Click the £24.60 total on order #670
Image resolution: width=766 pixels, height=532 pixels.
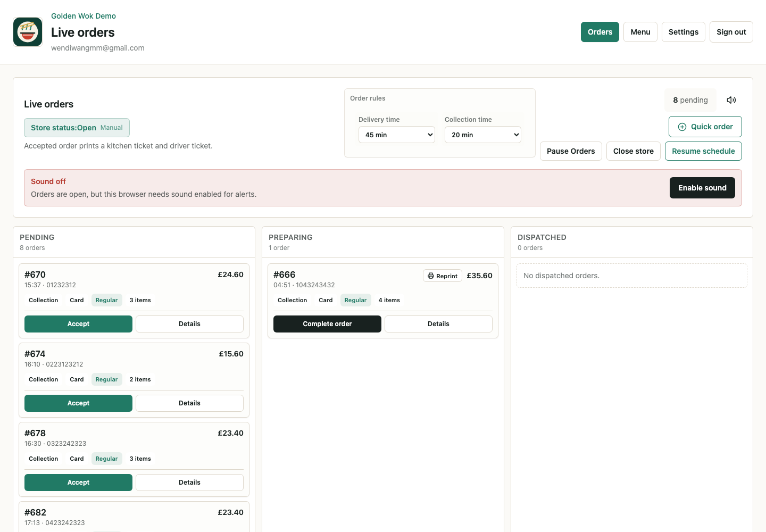[230, 275]
